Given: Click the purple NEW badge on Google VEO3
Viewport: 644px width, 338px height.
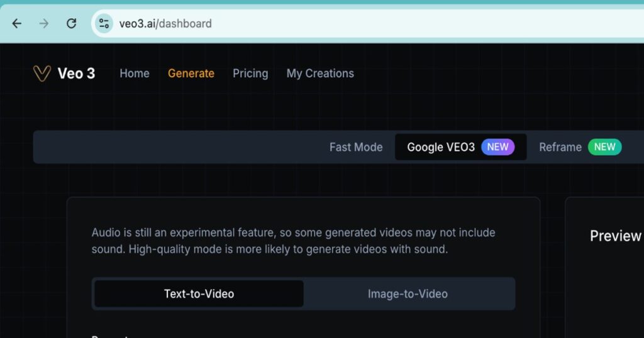Looking at the screenshot, I should (x=498, y=147).
